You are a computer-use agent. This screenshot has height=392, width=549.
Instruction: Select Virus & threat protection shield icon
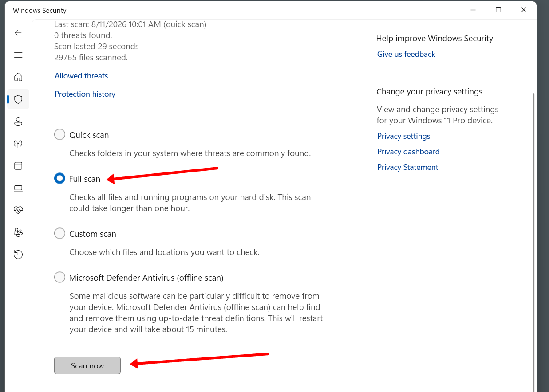18,99
